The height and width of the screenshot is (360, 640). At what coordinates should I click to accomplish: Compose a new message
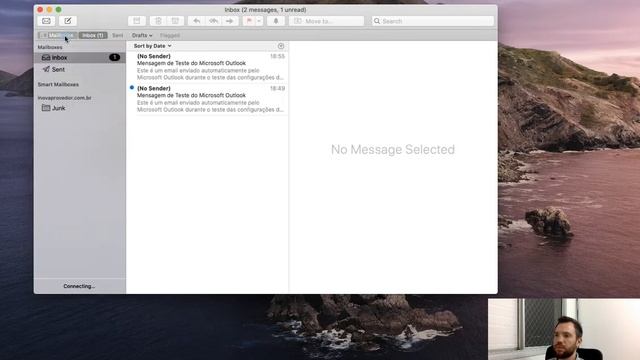(68, 21)
